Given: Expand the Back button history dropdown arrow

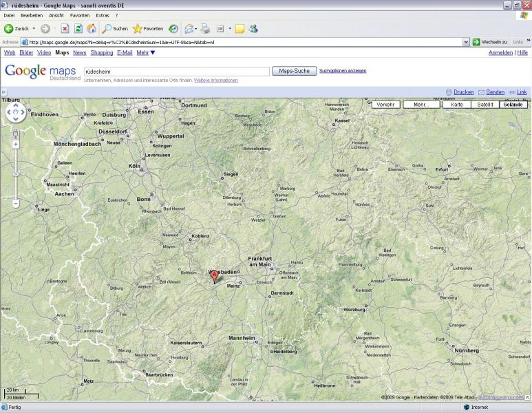Looking at the screenshot, I should (x=34, y=29).
